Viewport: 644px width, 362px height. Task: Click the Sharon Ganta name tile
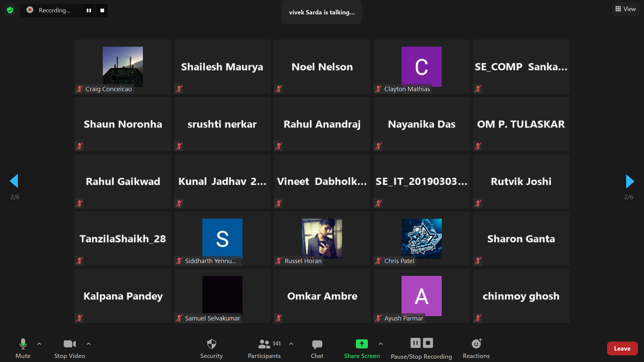[x=521, y=239]
